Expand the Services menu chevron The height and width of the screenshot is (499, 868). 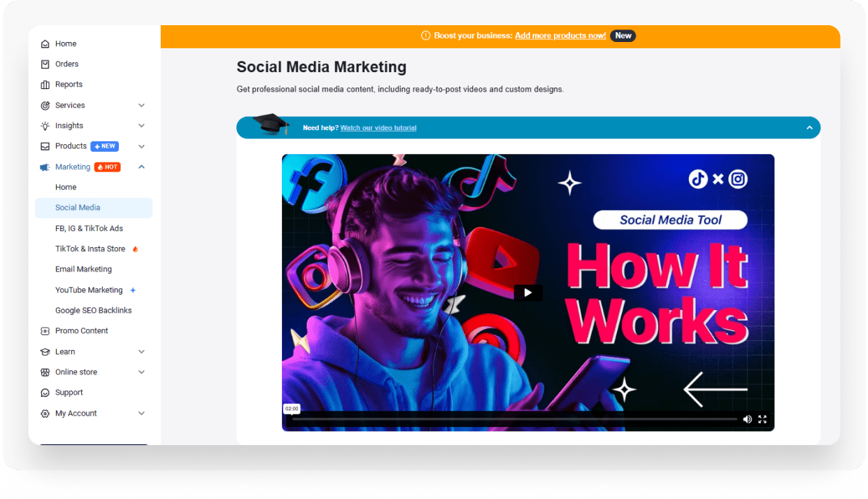coord(141,106)
